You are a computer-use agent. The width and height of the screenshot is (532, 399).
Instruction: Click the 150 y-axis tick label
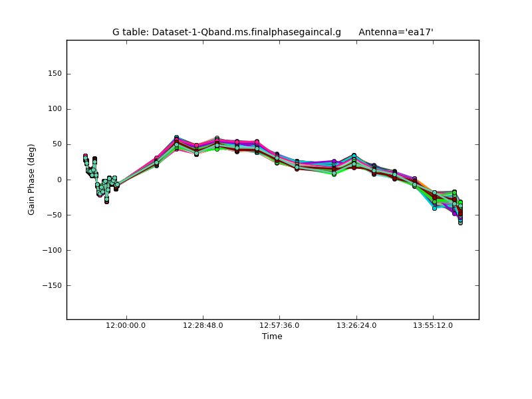click(x=55, y=74)
